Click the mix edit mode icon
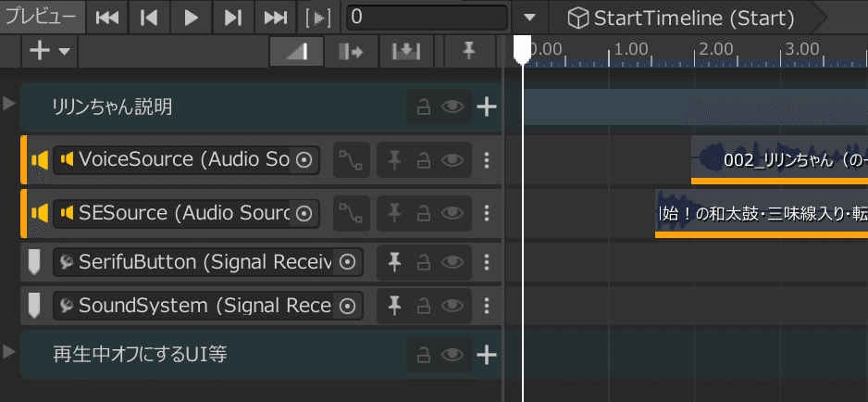 click(x=296, y=52)
